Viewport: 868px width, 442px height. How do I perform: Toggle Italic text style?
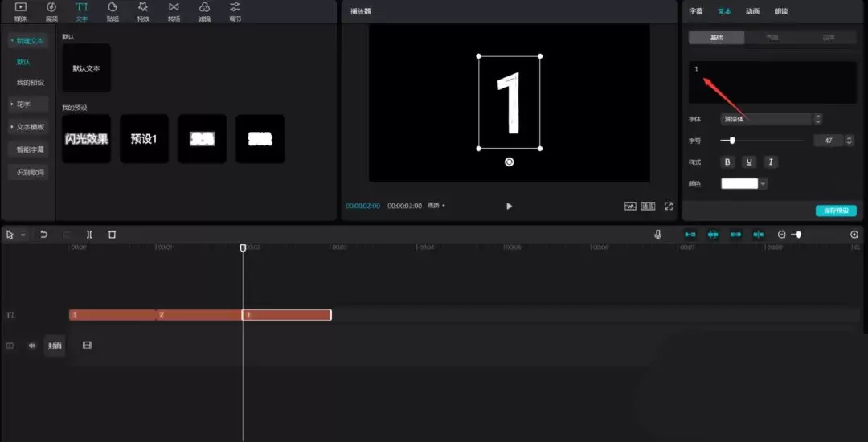[770, 162]
